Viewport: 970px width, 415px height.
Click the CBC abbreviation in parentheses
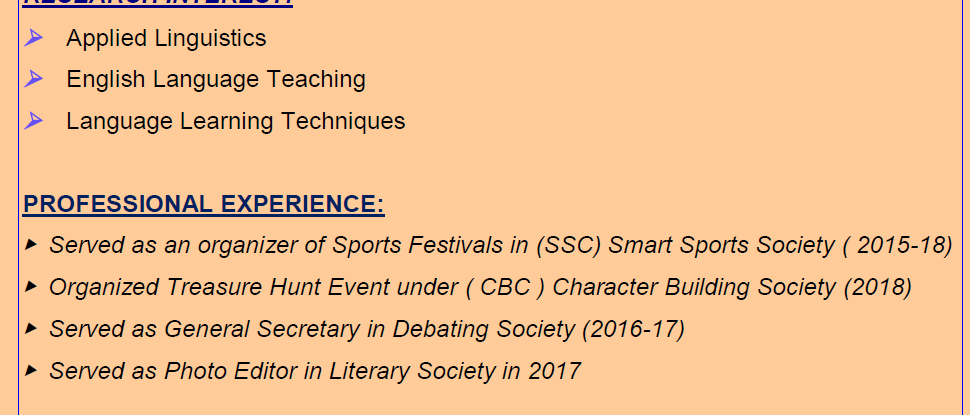505,287
